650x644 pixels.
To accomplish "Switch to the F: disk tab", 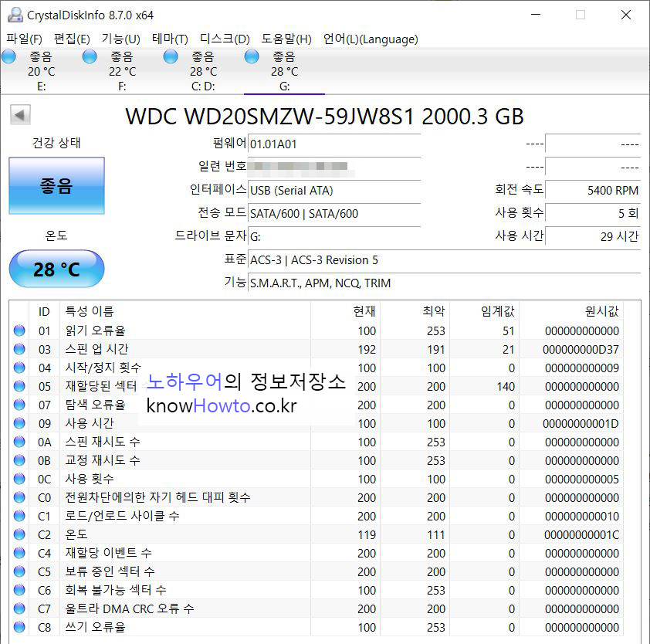I will [x=122, y=71].
